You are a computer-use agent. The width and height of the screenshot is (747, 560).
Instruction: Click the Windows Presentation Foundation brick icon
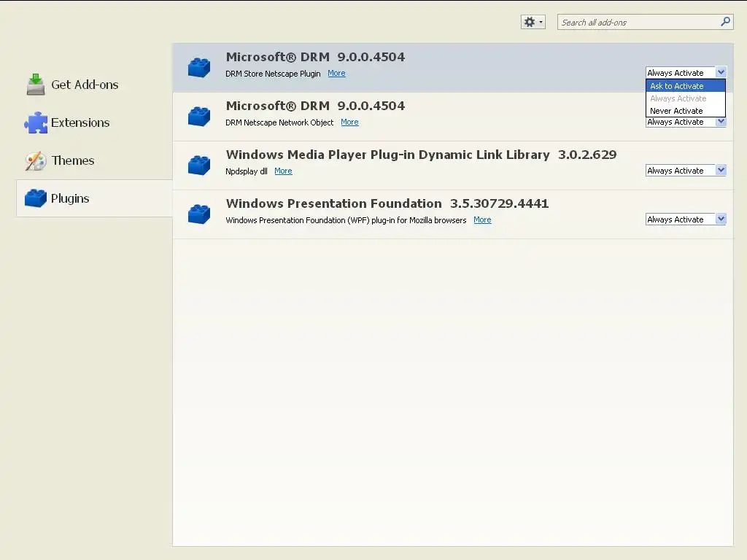pyautogui.click(x=199, y=214)
